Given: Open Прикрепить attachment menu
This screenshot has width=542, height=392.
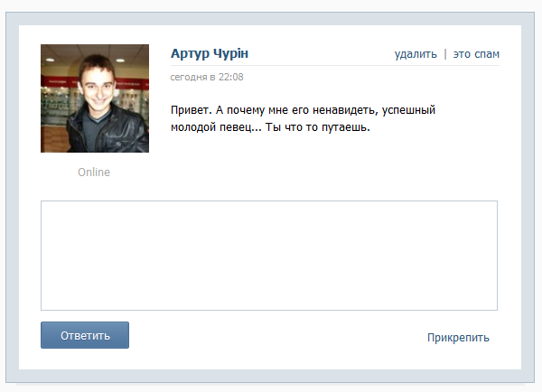Looking at the screenshot, I should [458, 338].
